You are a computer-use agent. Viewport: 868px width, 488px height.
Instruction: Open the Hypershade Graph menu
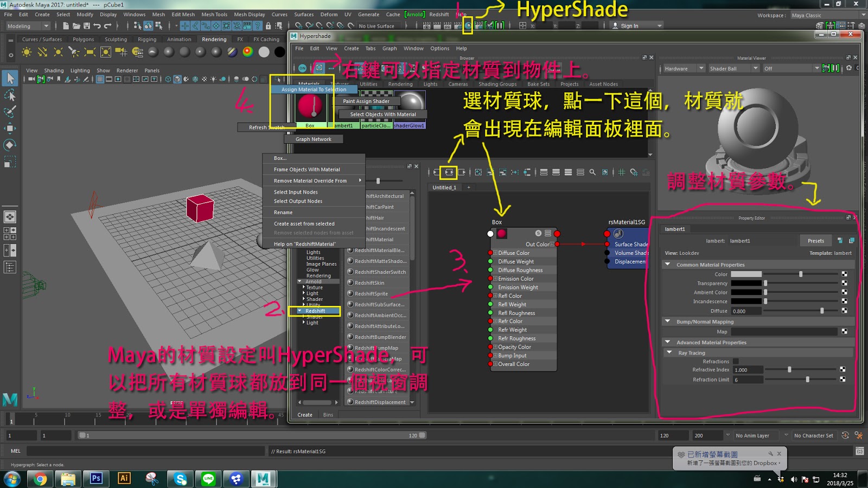click(x=390, y=48)
